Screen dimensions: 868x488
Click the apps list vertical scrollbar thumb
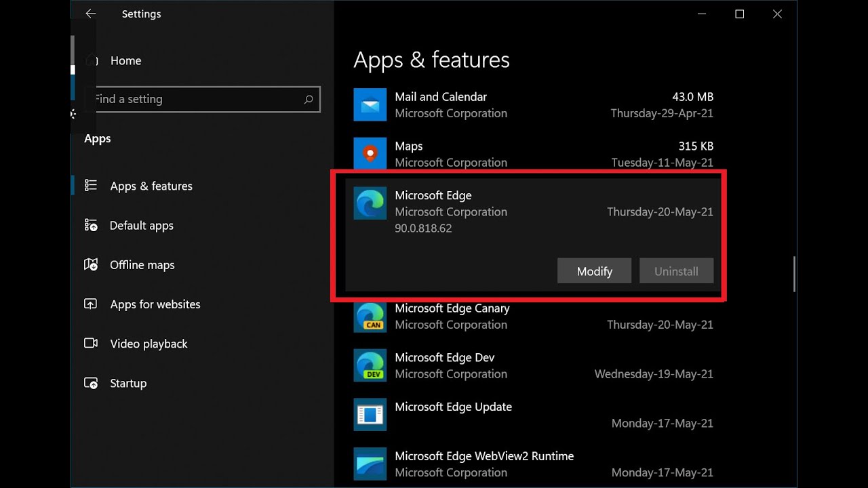pyautogui.click(x=793, y=274)
